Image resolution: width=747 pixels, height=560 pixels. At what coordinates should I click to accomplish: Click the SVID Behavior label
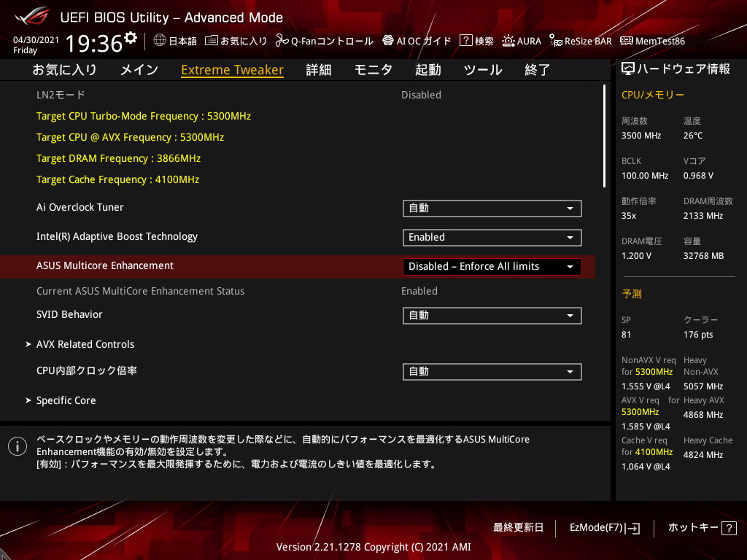pyautogui.click(x=69, y=314)
